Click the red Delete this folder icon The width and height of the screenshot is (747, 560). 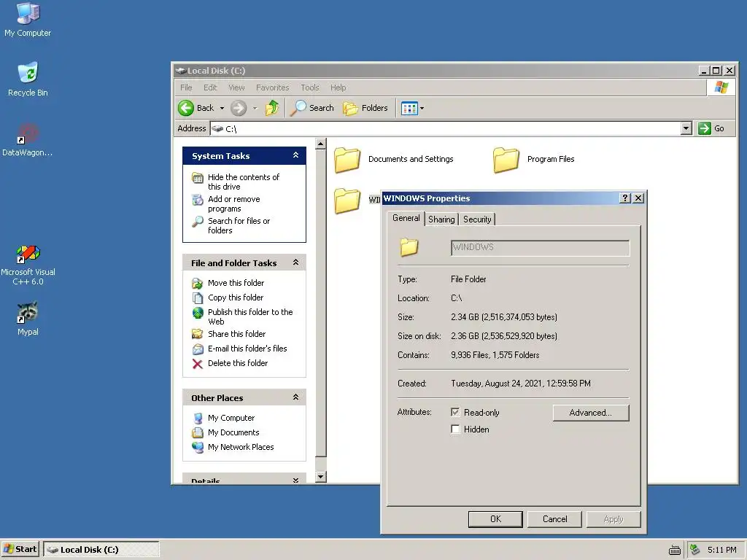pos(197,363)
